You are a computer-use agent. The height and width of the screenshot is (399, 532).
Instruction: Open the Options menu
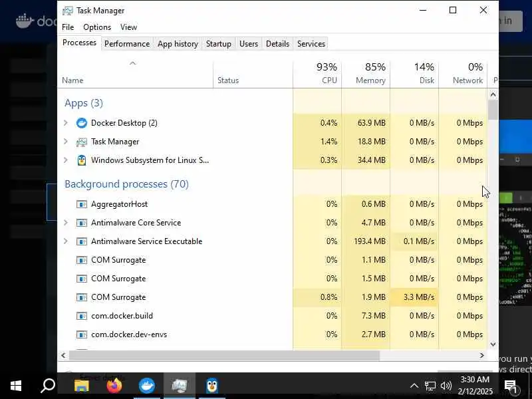click(x=97, y=27)
